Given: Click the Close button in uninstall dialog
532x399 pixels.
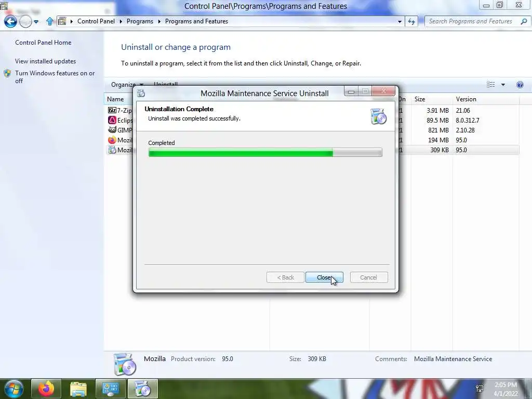Looking at the screenshot, I should click(x=324, y=277).
